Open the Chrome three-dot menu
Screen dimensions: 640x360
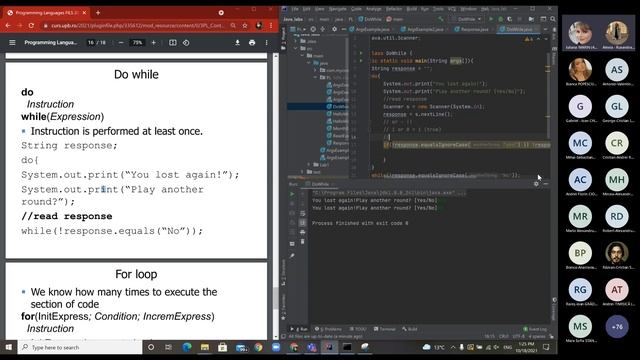point(271,25)
